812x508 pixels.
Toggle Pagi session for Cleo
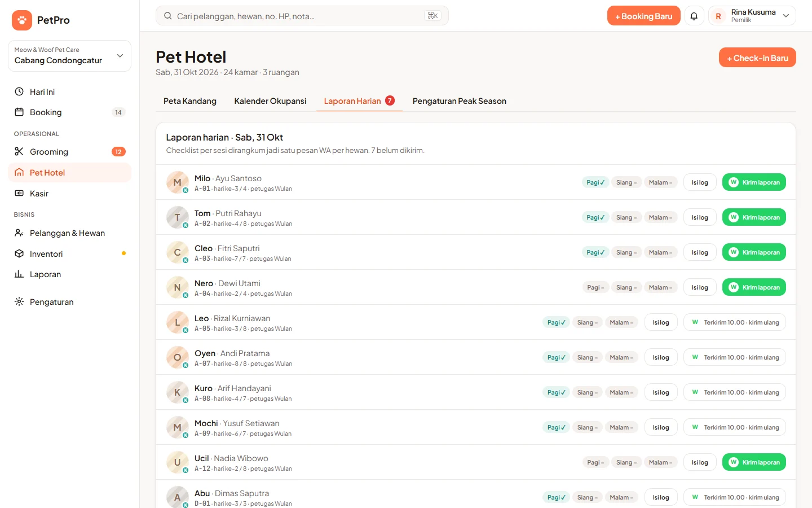click(x=595, y=252)
